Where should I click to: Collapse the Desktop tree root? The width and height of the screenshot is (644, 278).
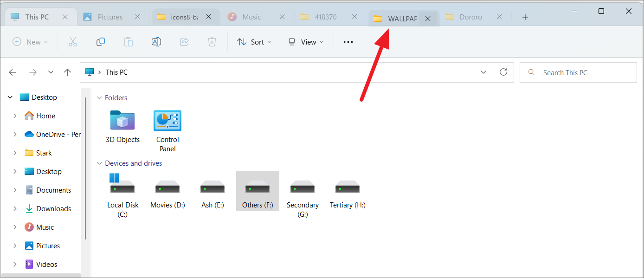(10, 97)
